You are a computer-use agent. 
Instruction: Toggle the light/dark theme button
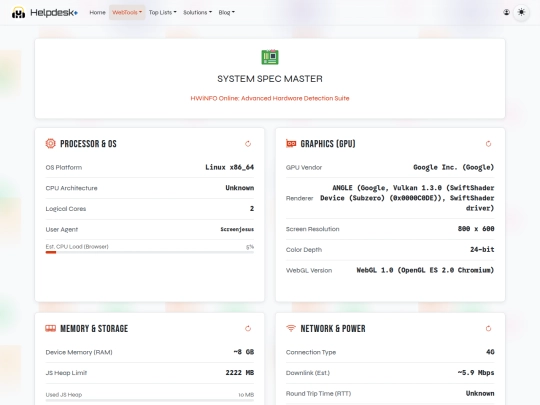[x=521, y=12]
